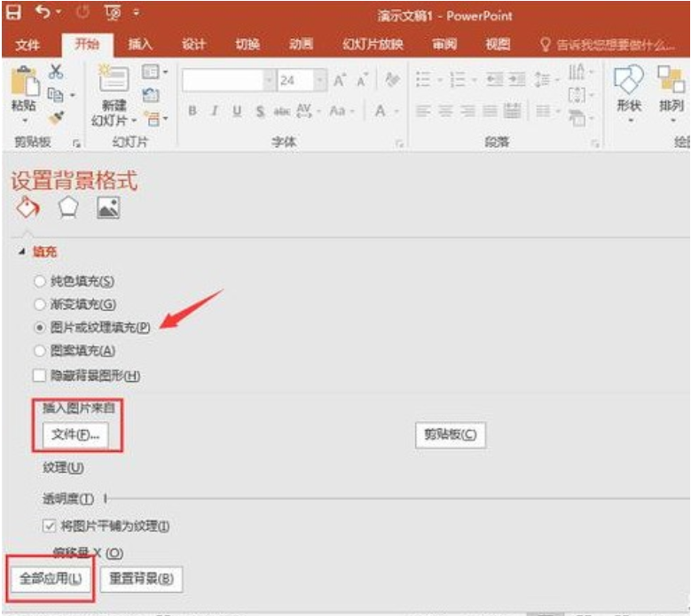Open the Design (设计) ribbon tab
This screenshot has width=691, height=616.
pos(193,45)
